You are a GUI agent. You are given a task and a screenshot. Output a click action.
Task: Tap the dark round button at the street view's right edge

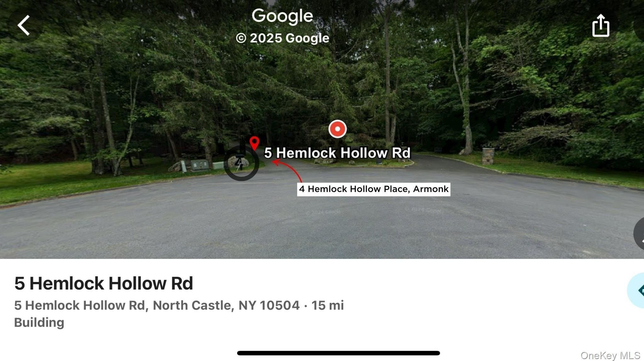pyautogui.click(x=639, y=234)
